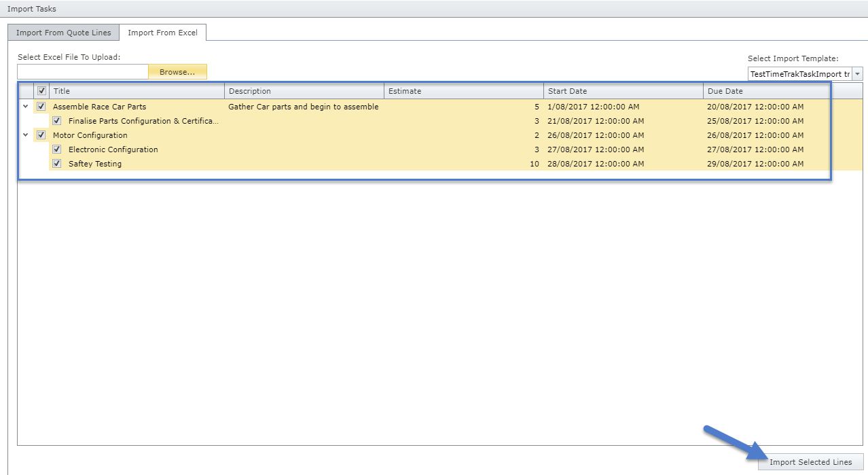The height and width of the screenshot is (475, 868).
Task: Toggle the select-all header checkbox
Action: (x=42, y=91)
